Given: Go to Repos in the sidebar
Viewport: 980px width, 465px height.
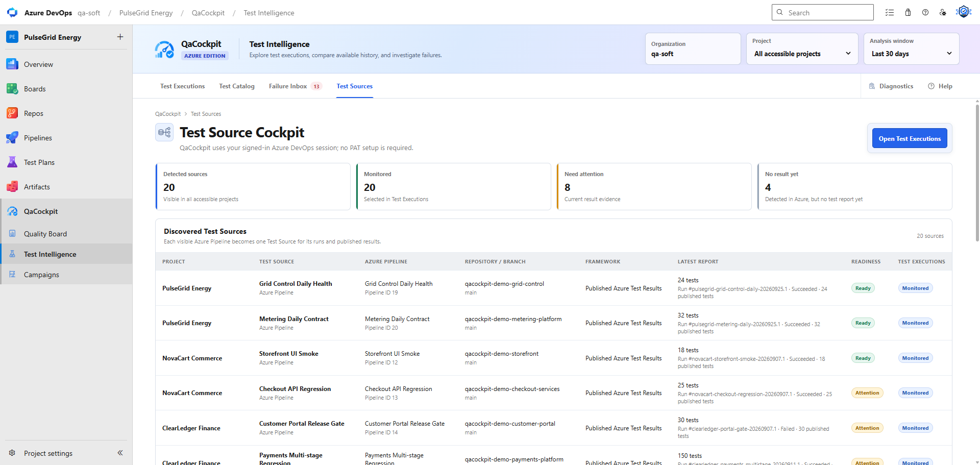Looking at the screenshot, I should coord(34,113).
